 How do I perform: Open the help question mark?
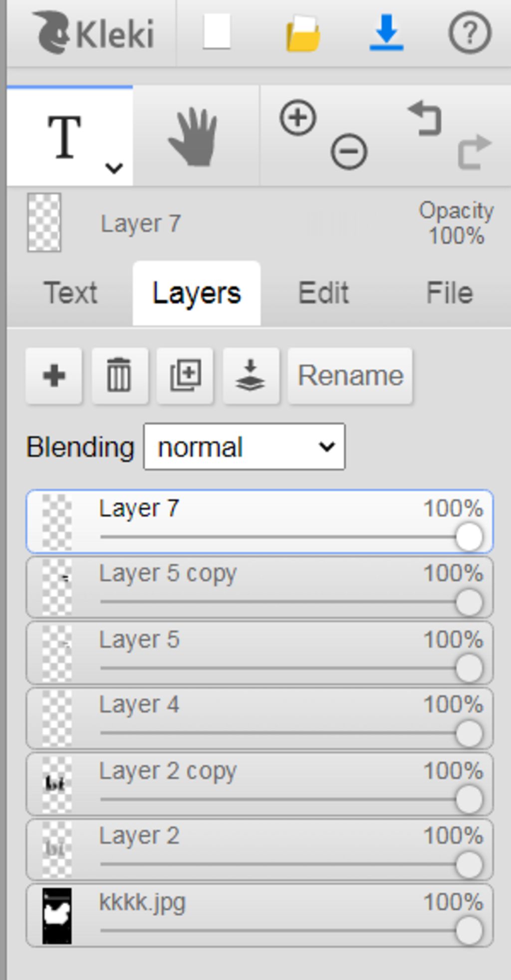tap(470, 33)
